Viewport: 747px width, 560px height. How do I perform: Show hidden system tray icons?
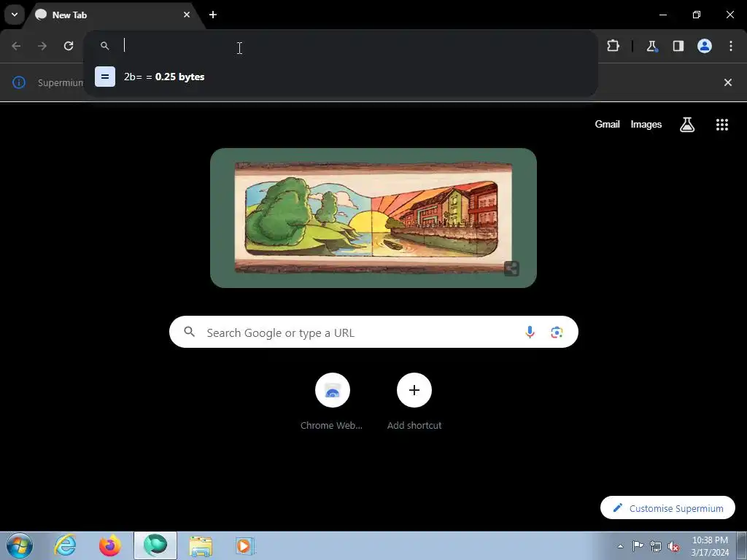620,546
